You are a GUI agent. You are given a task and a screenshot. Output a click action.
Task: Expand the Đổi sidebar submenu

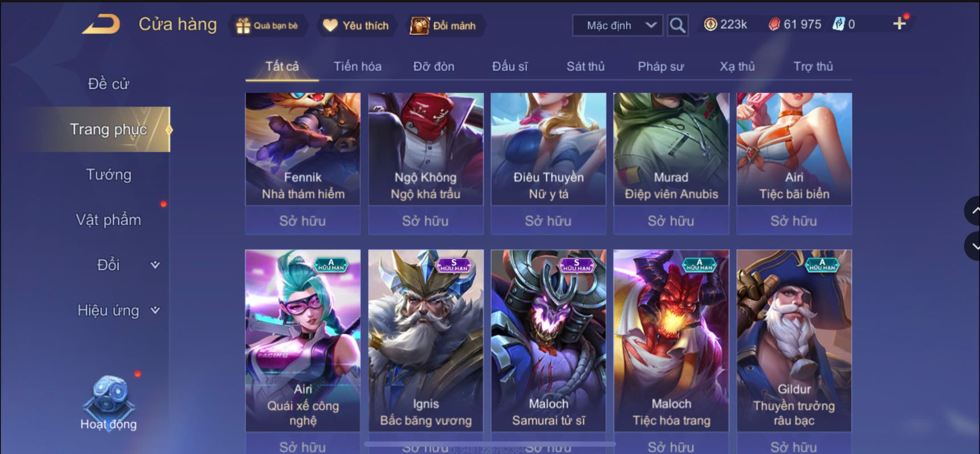pos(154,265)
